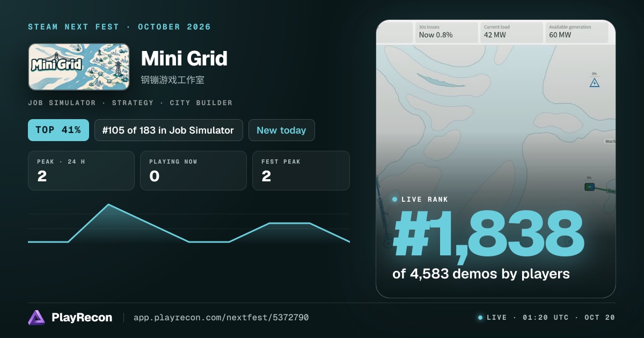
Task: Click the triangular power node icon on map
Action: (x=594, y=83)
